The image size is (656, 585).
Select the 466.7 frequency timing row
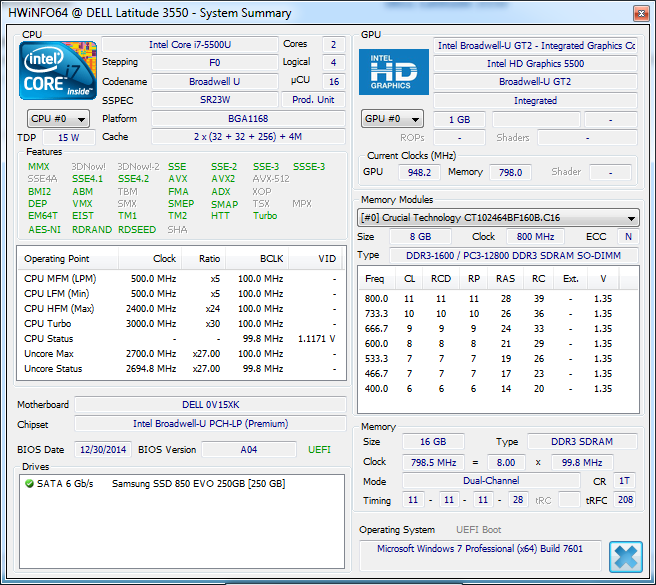pyautogui.click(x=498, y=374)
